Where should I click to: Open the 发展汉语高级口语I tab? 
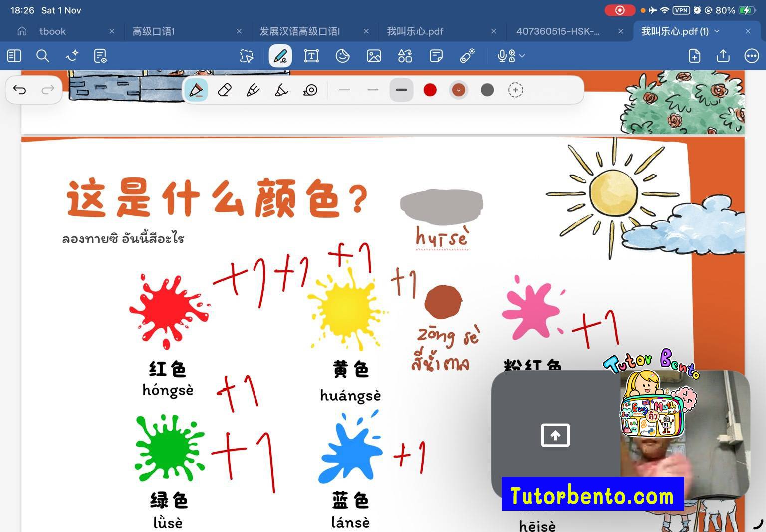click(x=299, y=31)
